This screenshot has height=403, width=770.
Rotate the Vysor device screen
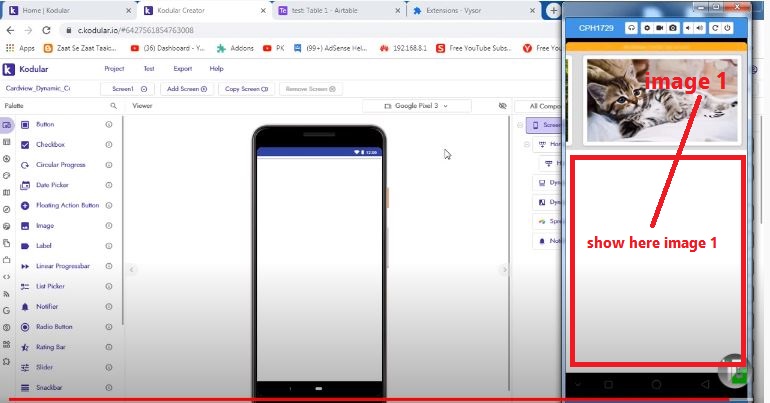[x=715, y=28]
